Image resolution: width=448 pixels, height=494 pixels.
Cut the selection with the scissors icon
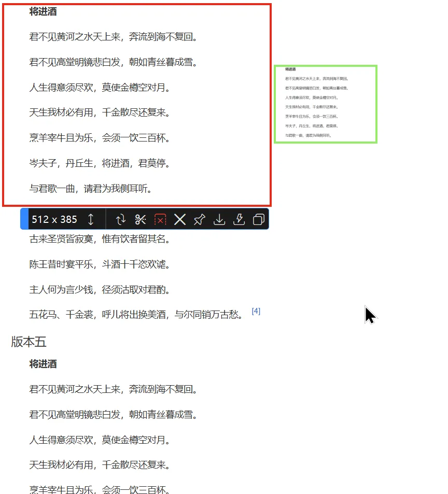[x=141, y=219]
